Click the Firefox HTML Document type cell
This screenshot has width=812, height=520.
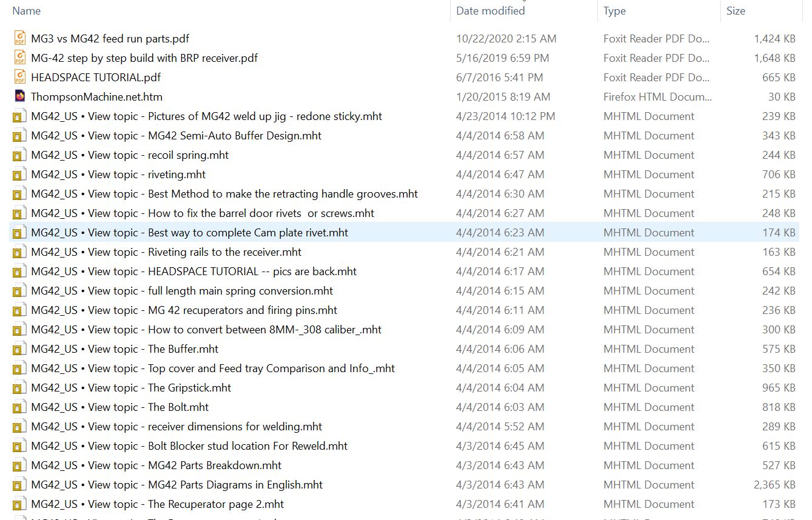coord(658,96)
